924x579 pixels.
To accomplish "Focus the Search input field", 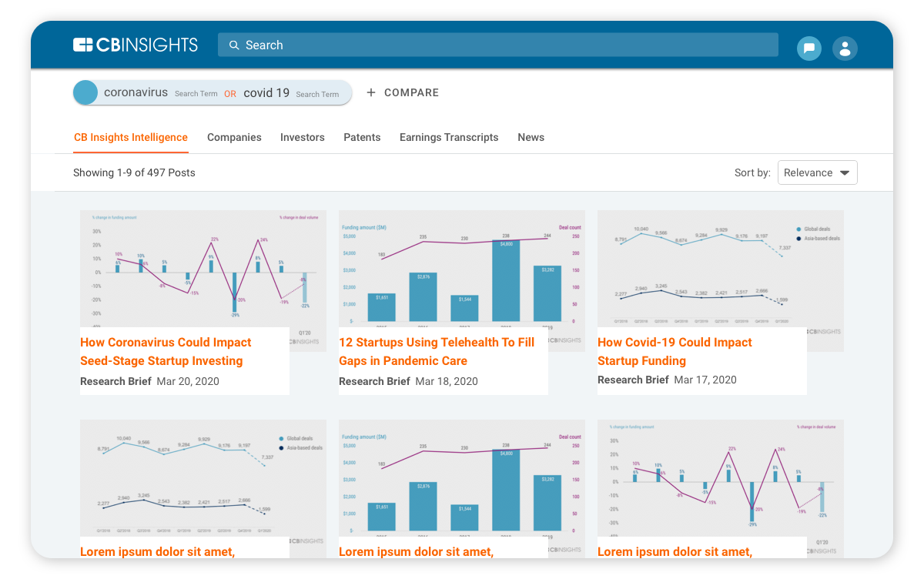I will click(x=497, y=45).
